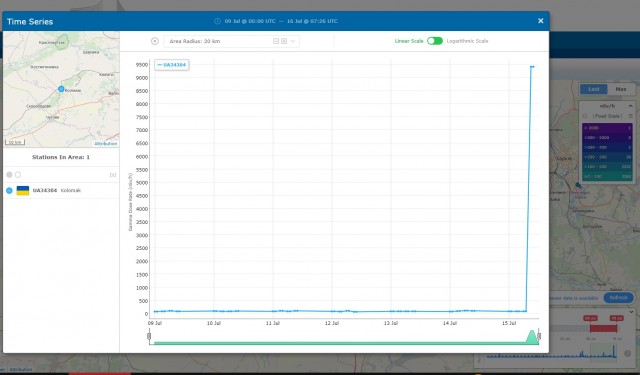Select the Last tab on background map

pos(593,89)
